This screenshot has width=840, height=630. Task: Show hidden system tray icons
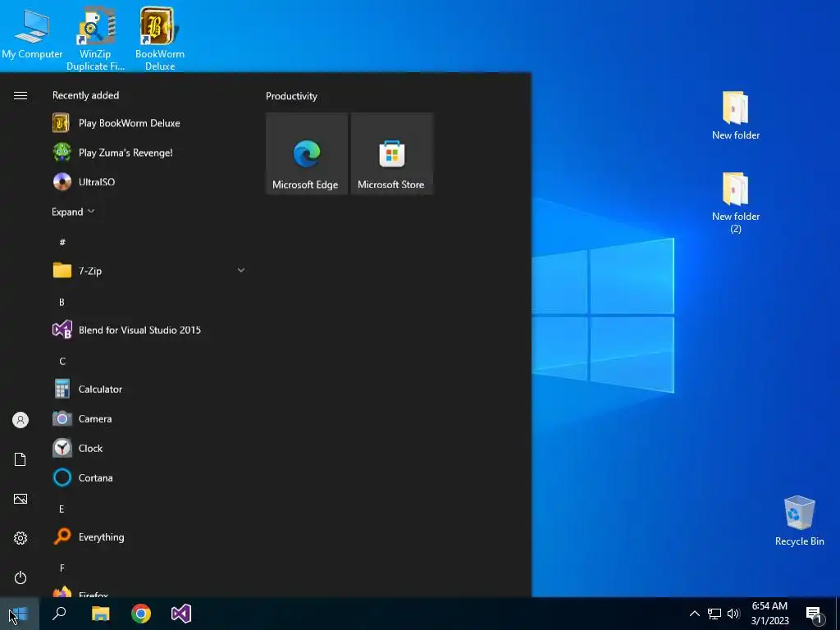click(x=694, y=614)
